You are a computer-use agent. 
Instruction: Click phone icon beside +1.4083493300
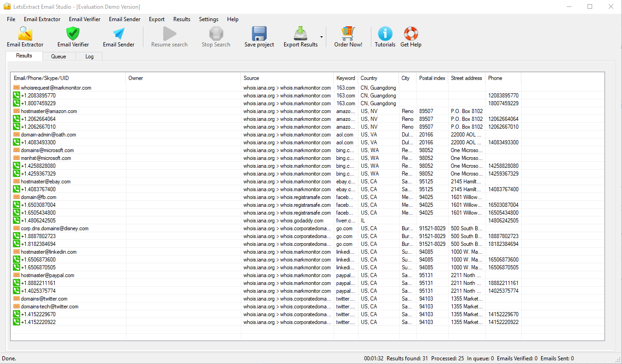tap(17, 142)
